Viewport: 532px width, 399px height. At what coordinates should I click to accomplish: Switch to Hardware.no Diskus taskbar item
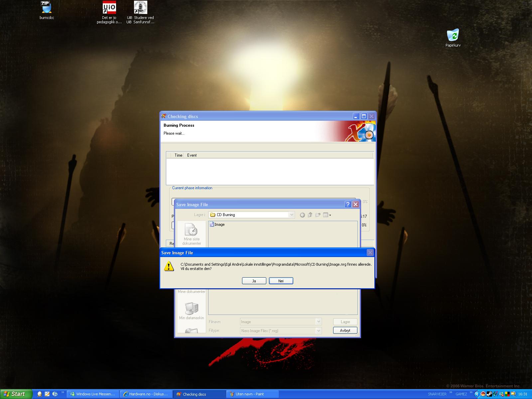tap(146, 394)
